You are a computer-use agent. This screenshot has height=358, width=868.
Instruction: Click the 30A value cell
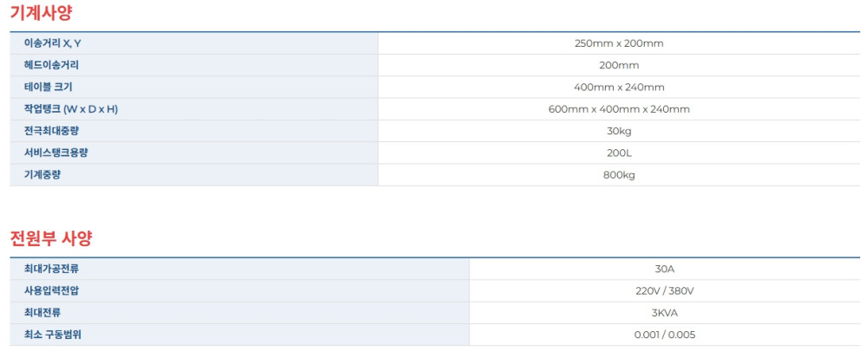pyautogui.click(x=665, y=269)
